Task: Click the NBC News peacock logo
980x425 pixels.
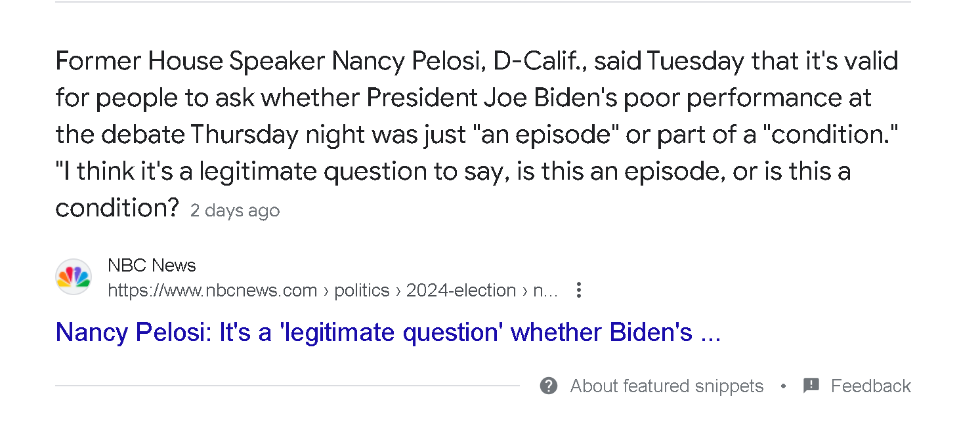Action: tap(74, 277)
